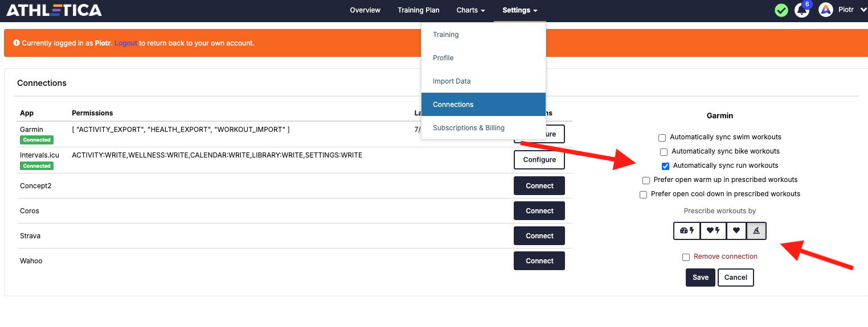
Task: Prescribe workouts by heart rate only
Action: pyautogui.click(x=736, y=230)
